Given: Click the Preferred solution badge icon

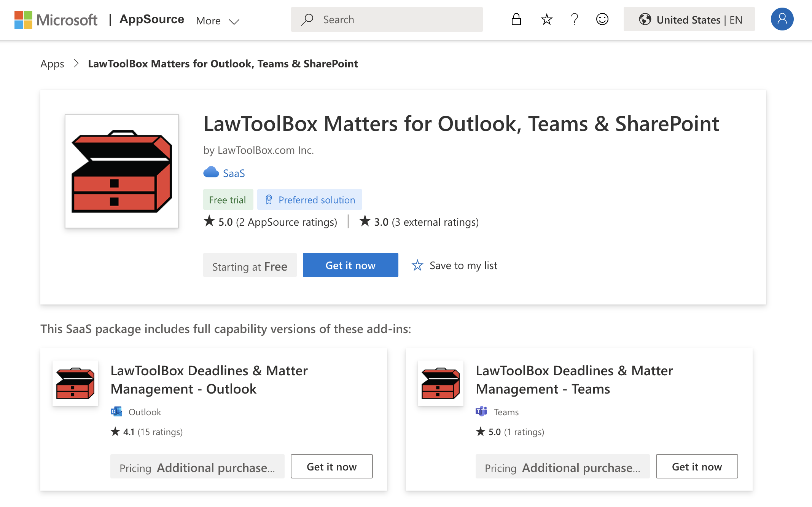Looking at the screenshot, I should tap(269, 199).
